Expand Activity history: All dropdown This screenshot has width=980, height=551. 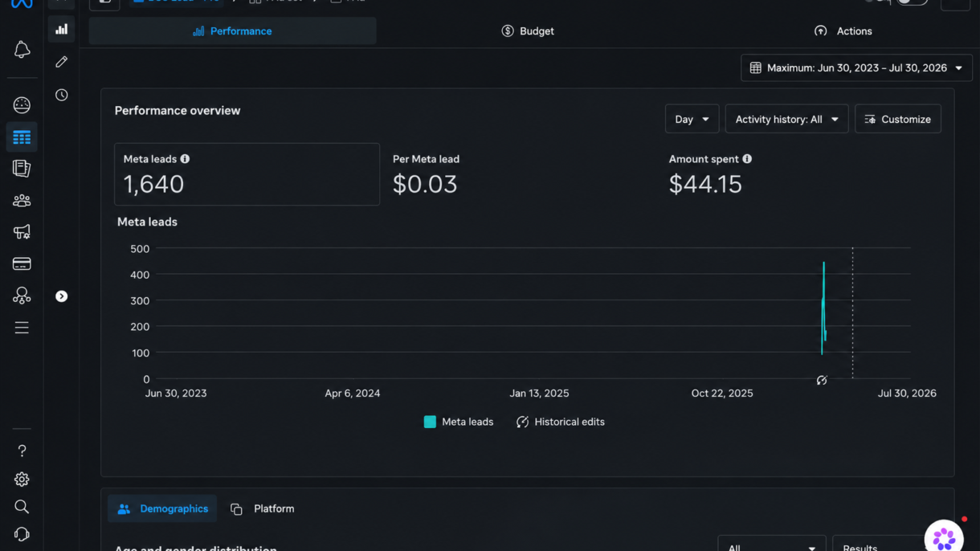click(x=786, y=119)
